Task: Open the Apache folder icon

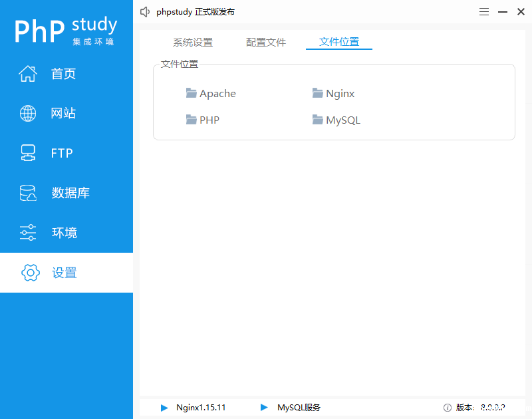Action: pos(192,93)
